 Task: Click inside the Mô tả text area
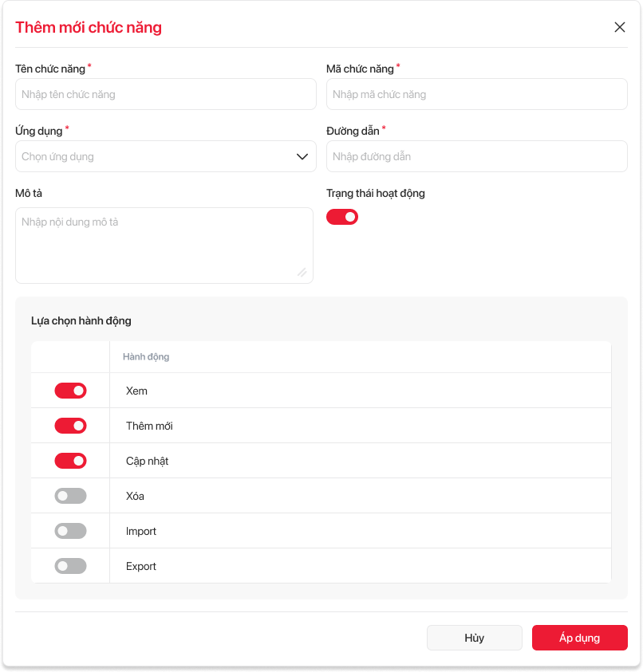(164, 245)
